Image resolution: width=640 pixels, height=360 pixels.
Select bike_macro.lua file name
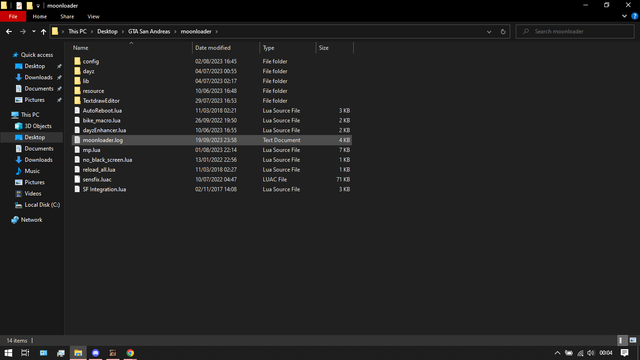pyautogui.click(x=101, y=120)
